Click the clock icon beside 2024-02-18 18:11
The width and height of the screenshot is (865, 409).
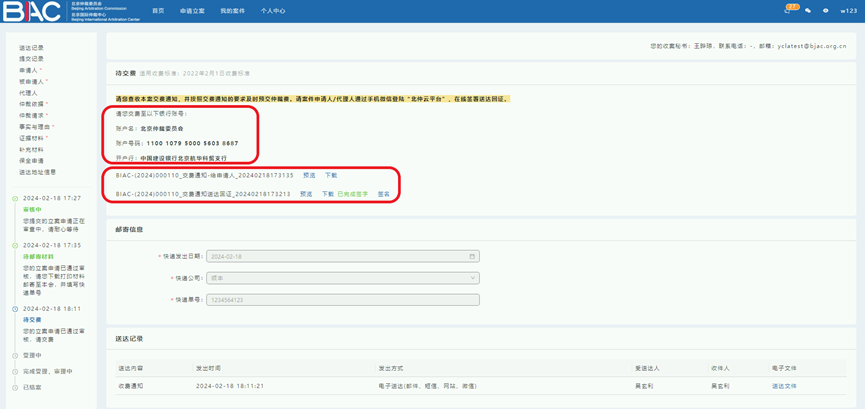[x=15, y=309]
